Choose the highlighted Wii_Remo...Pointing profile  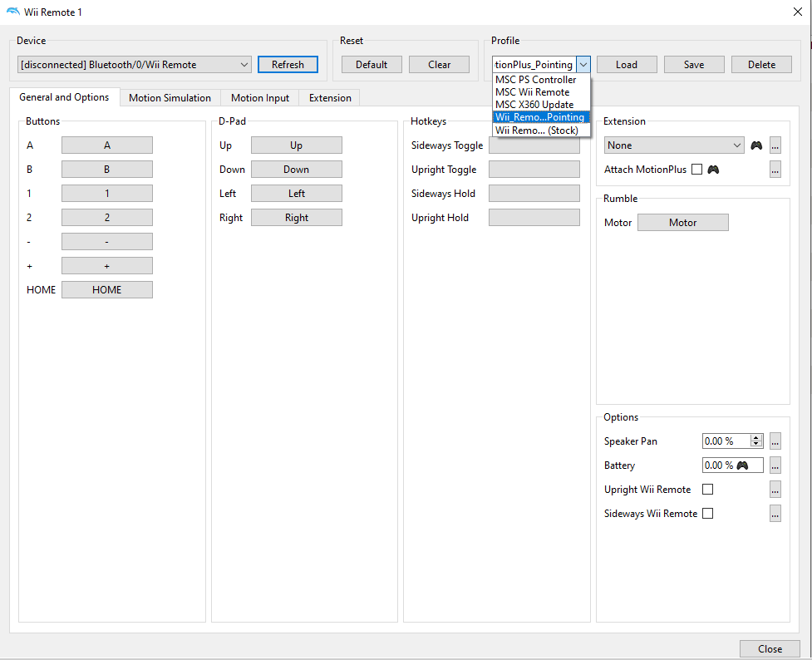[541, 117]
